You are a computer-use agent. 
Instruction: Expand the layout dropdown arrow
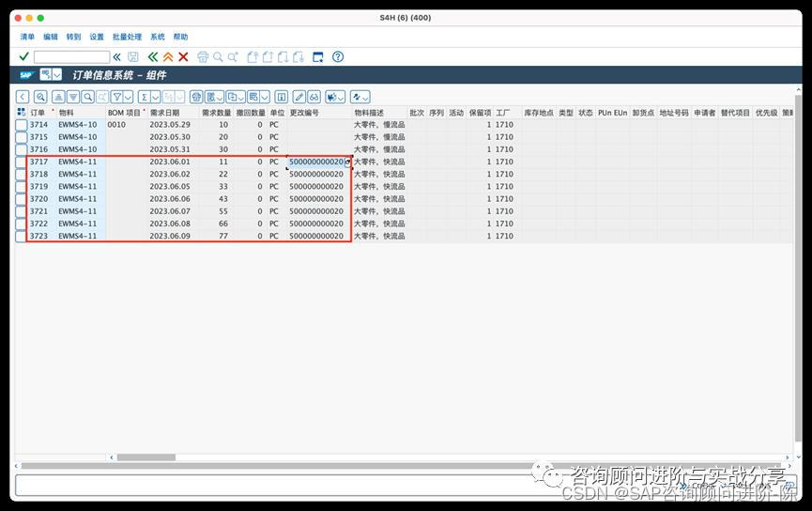click(265, 97)
